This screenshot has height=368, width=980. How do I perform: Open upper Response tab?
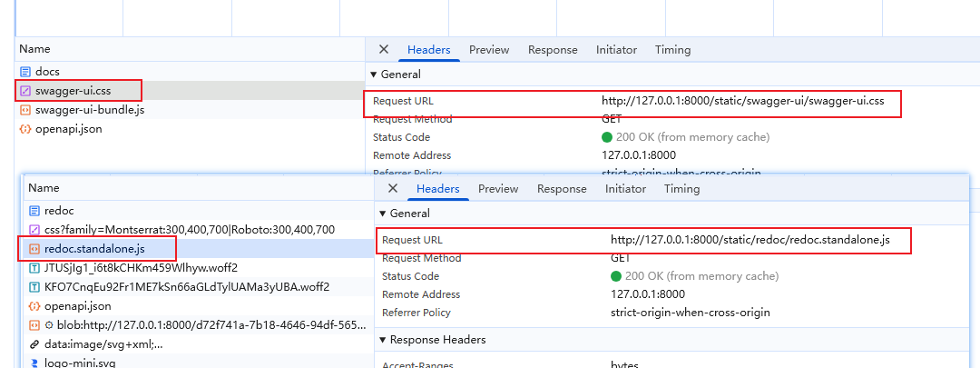pyautogui.click(x=553, y=49)
